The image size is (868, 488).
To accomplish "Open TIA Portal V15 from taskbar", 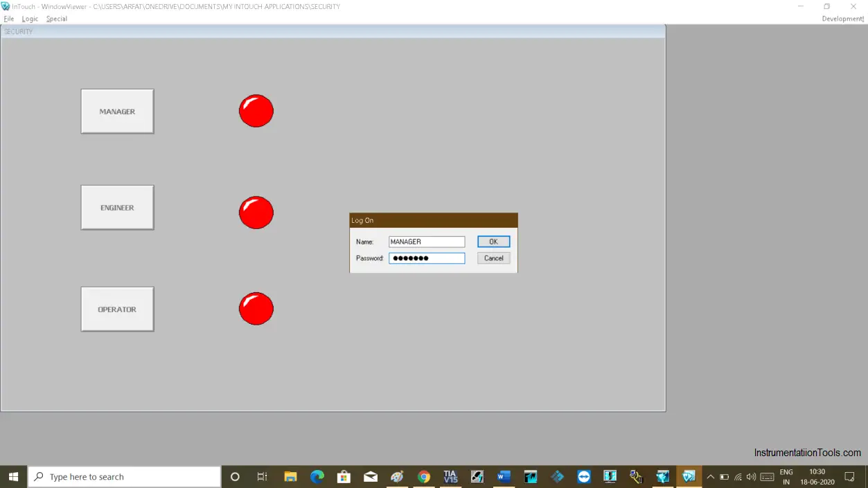I will click(450, 477).
